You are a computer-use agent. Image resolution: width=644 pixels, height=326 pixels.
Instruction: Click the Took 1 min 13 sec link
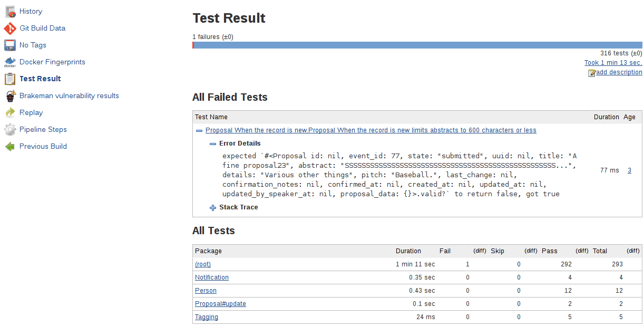click(613, 62)
